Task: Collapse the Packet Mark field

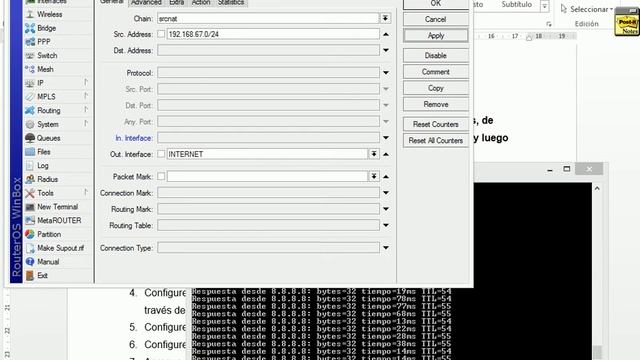Action: pos(386,176)
